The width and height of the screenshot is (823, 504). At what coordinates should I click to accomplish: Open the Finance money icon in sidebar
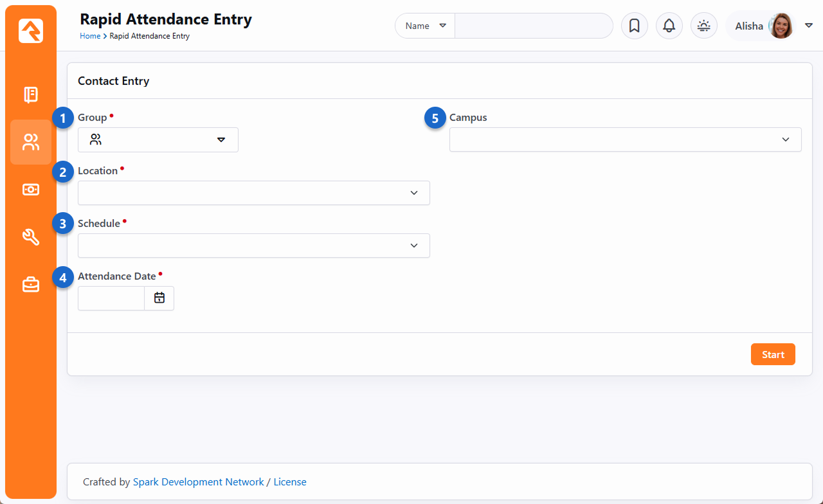(x=31, y=190)
